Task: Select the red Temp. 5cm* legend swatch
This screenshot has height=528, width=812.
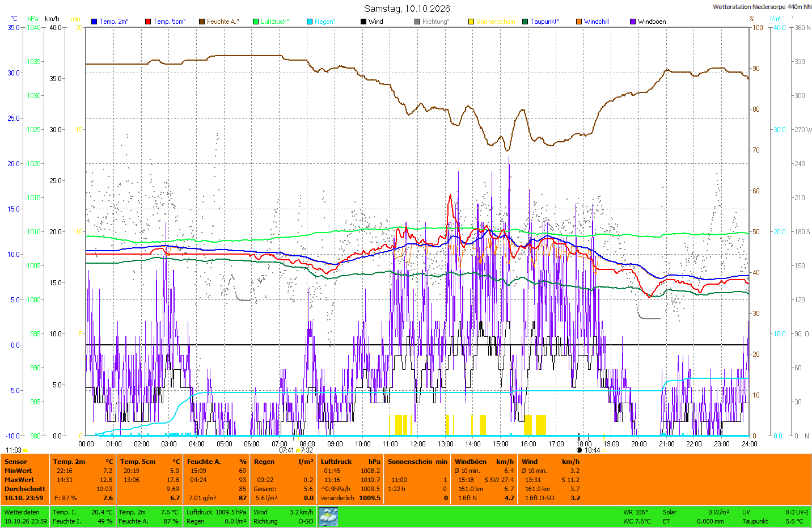Action: [x=148, y=22]
